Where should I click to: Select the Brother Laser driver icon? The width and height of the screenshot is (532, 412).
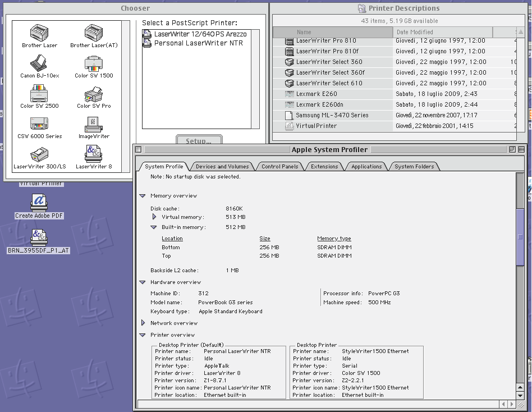[39, 33]
